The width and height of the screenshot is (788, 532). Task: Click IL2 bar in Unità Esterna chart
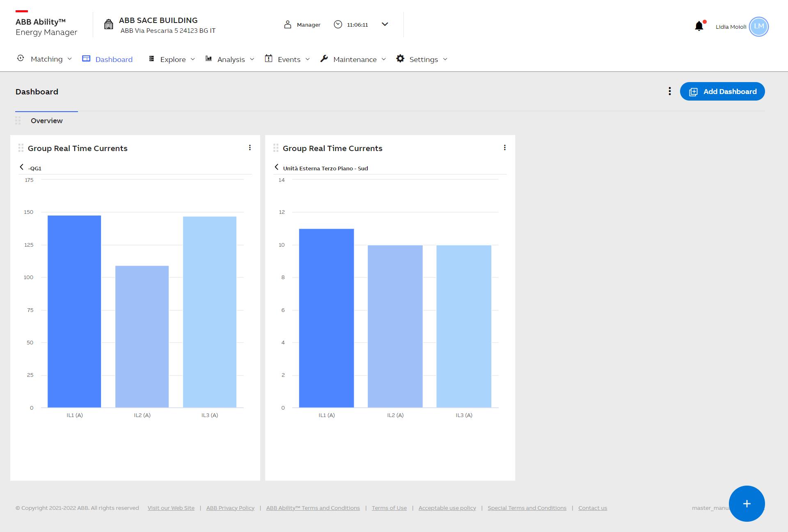pyautogui.click(x=395, y=326)
